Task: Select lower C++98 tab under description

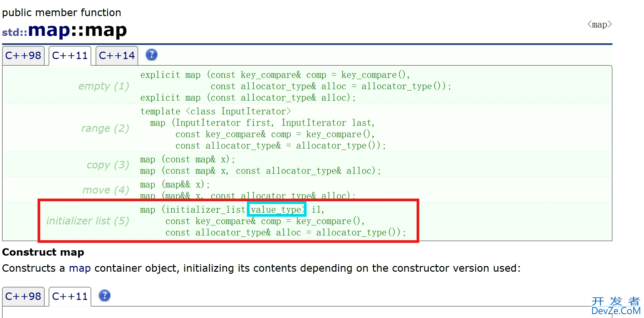Action: 23,297
